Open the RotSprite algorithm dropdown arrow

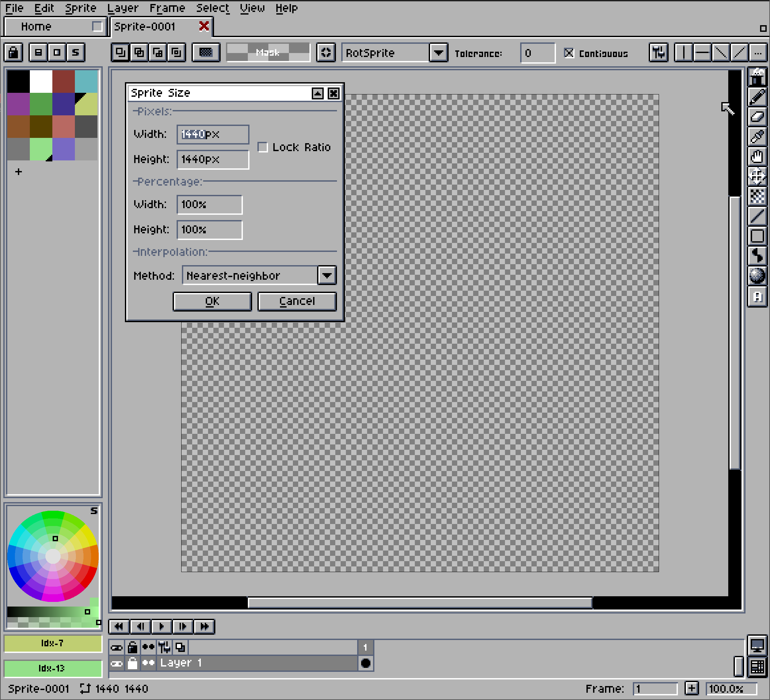438,53
